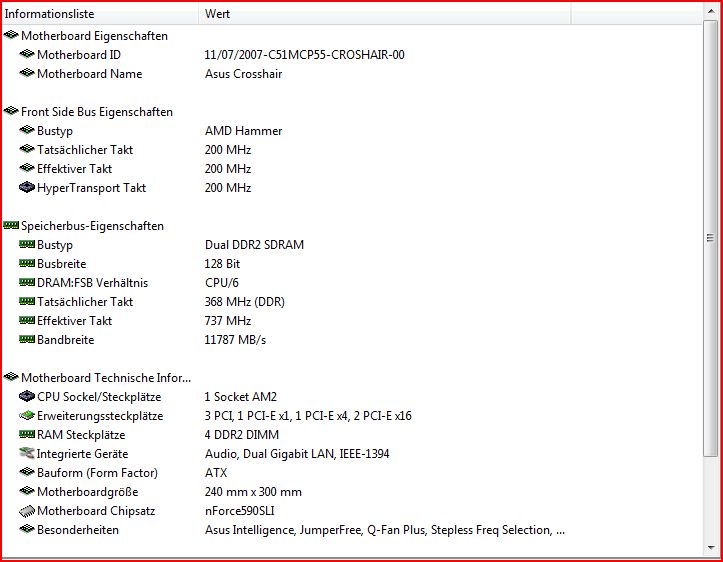This screenshot has width=723, height=562.
Task: Select the Speicherbus-Eigenschaften heading text
Action: click(x=92, y=226)
